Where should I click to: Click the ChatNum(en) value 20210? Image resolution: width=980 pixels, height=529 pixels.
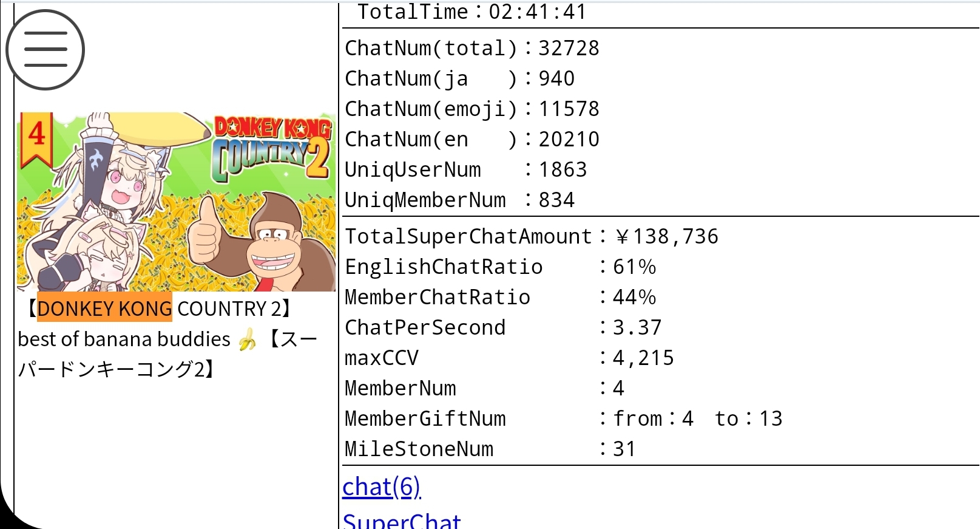click(x=569, y=139)
